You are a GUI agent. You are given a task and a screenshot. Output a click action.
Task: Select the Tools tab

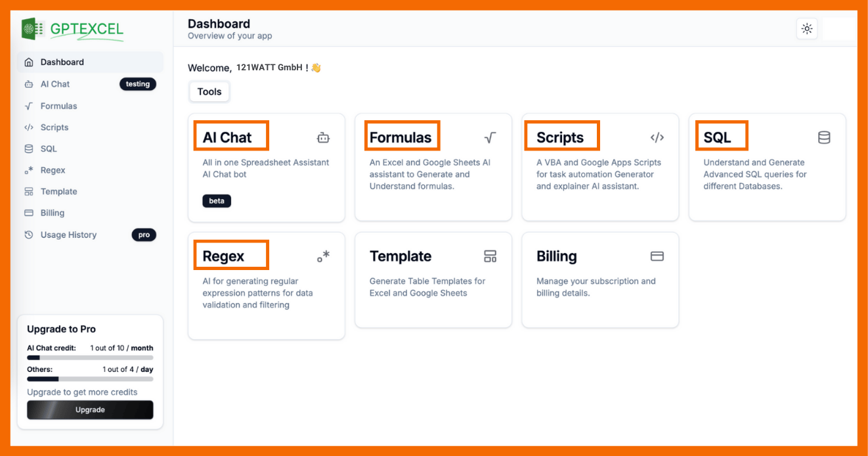[x=209, y=92]
